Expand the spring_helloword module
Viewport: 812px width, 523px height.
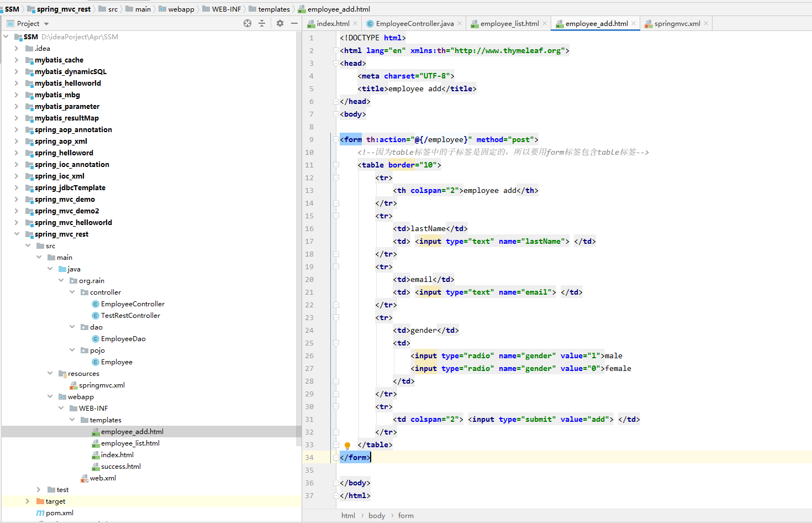click(x=17, y=153)
